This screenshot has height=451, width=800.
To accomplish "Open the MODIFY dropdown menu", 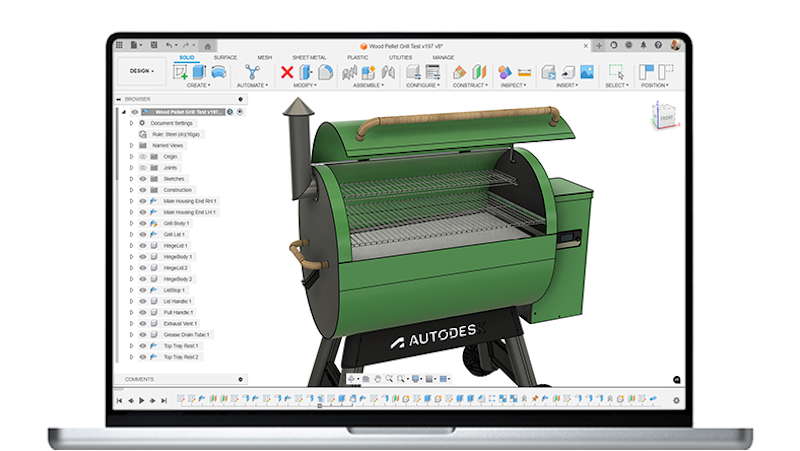I will 305,85.
